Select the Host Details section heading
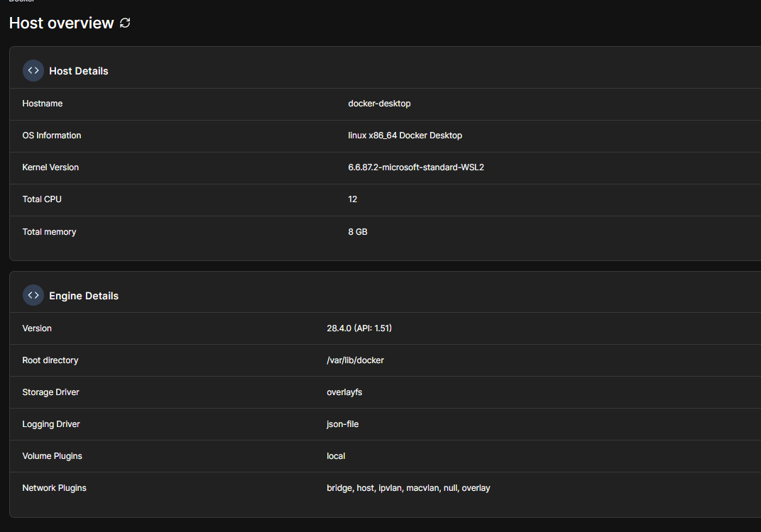 point(79,71)
